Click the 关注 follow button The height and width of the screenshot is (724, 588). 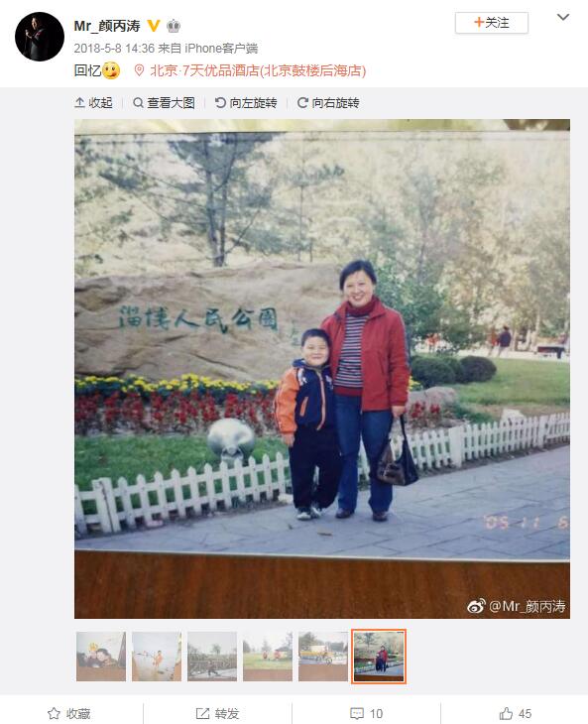click(492, 23)
